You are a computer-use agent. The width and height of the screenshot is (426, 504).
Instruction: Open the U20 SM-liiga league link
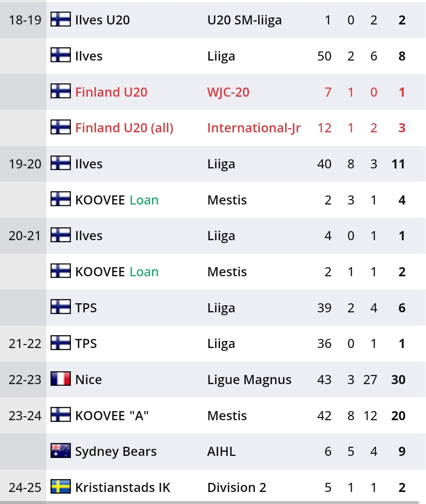(244, 20)
